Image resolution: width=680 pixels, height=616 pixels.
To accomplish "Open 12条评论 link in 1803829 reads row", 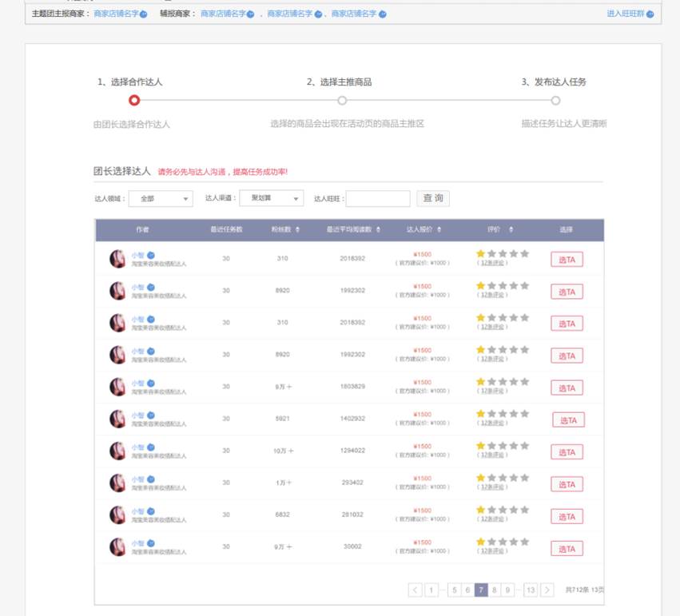I will (x=492, y=391).
